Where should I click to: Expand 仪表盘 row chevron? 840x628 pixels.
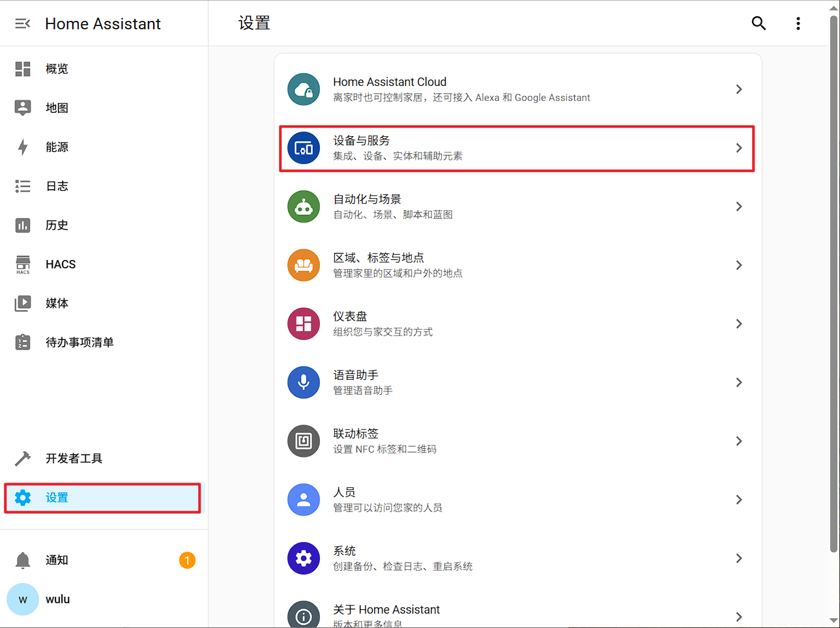(739, 324)
